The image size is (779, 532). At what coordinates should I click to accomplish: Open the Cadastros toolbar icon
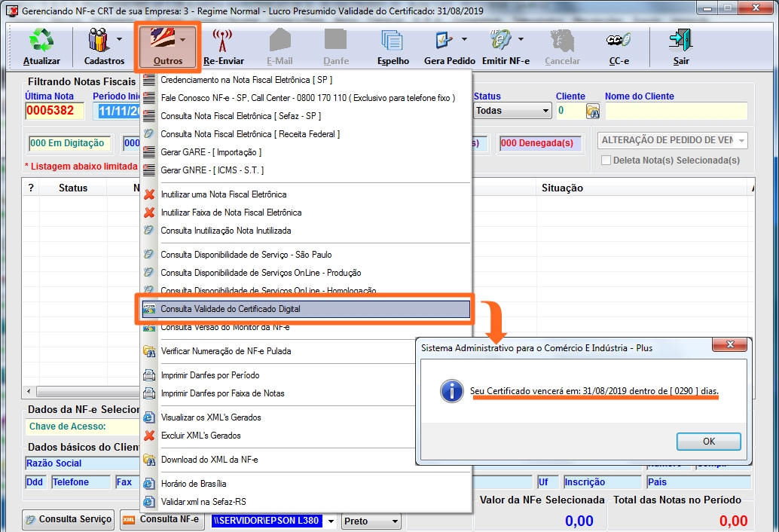coord(99,41)
